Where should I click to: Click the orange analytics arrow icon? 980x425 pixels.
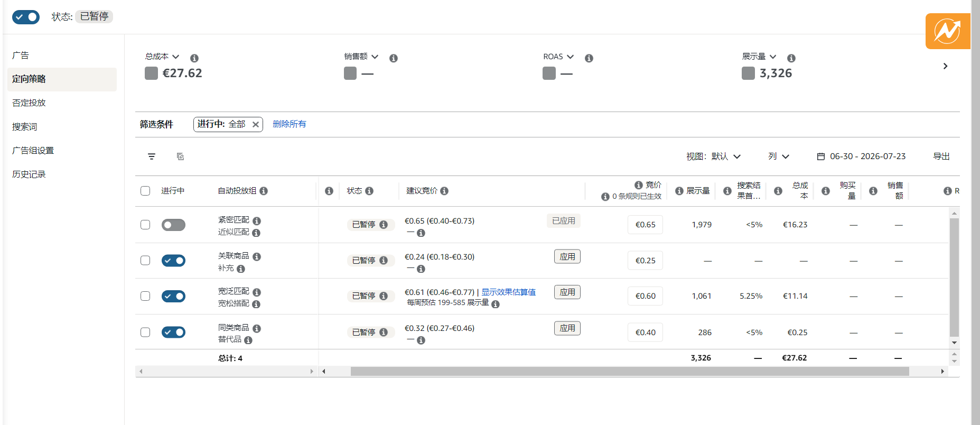click(948, 31)
